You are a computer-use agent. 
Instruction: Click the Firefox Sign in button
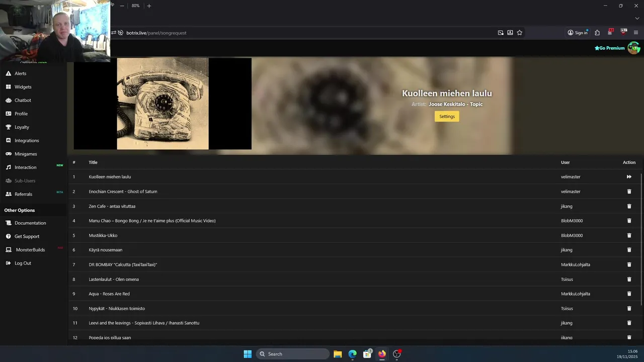578,33
